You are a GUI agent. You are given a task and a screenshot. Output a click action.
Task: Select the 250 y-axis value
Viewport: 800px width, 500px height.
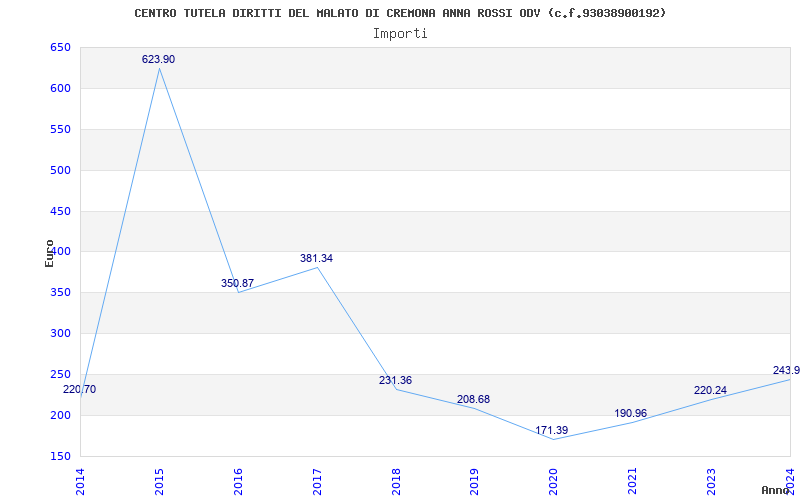click(60, 374)
